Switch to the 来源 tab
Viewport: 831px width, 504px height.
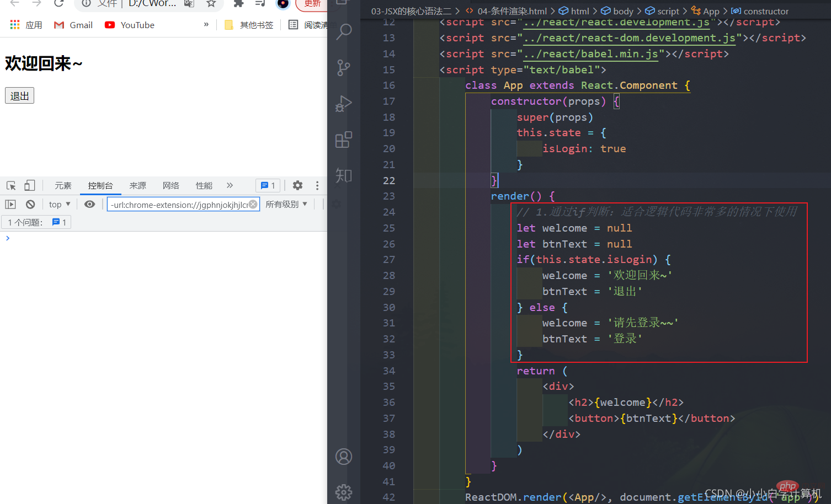tap(137, 185)
